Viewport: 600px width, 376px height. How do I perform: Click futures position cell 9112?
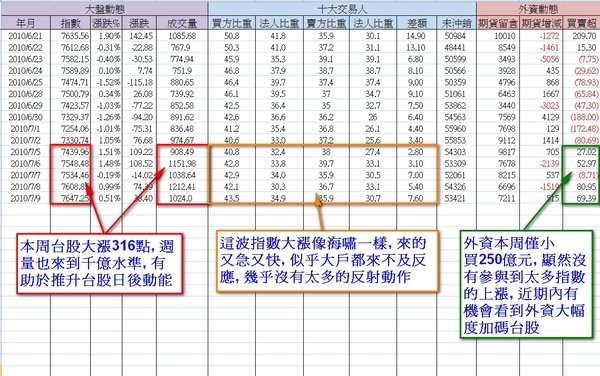click(x=507, y=140)
